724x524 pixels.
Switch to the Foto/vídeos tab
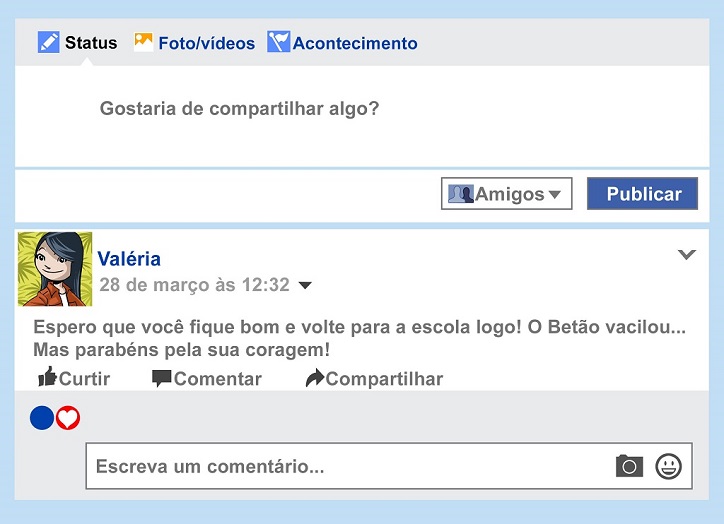[194, 42]
